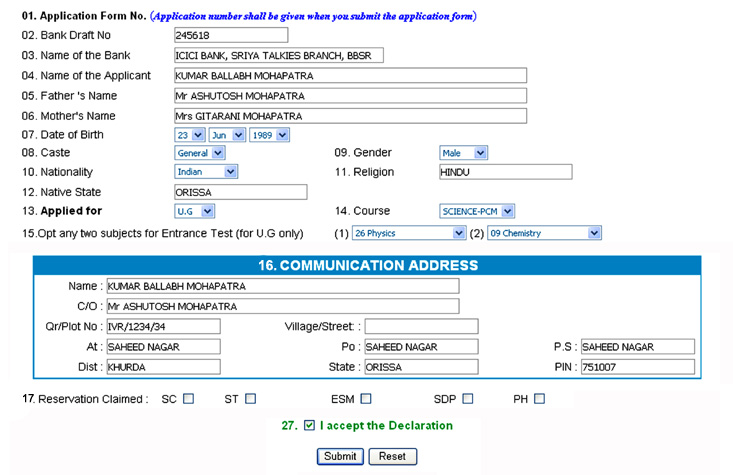733x475 pixels.
Task: Open the Gender dropdown showing Male
Action: 463,153
